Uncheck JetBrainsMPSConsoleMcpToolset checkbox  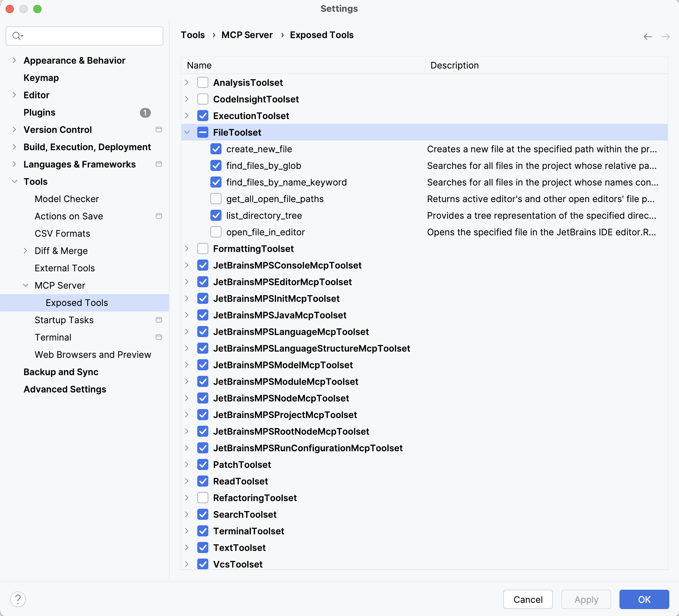[x=203, y=265]
